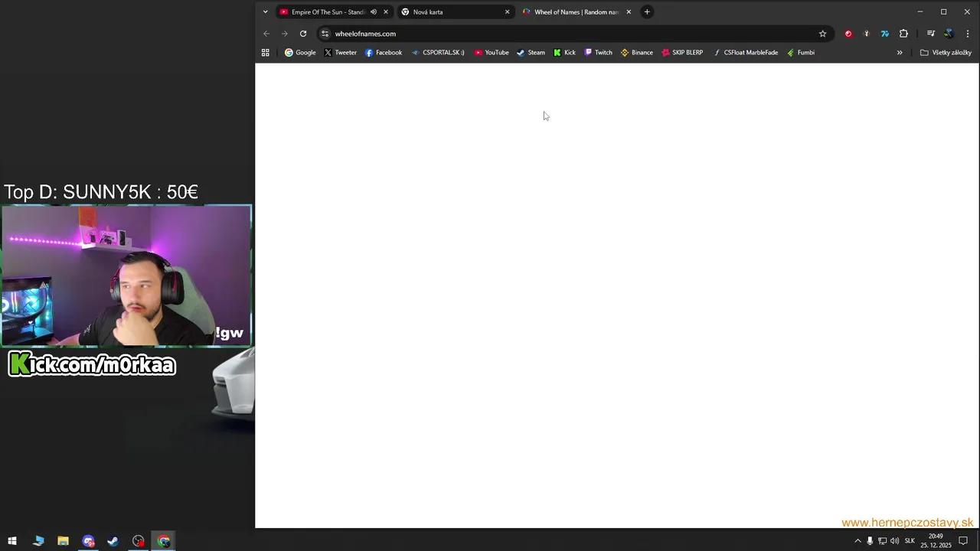Open the Kick bookmark

tap(564, 52)
